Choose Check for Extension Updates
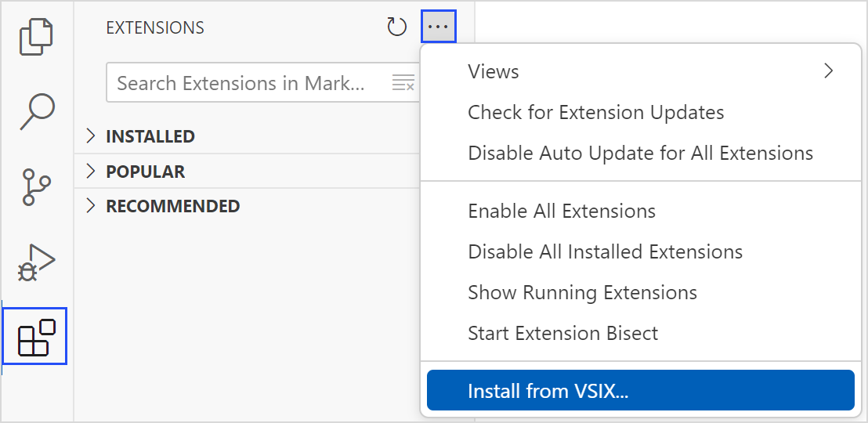This screenshot has height=423, width=868. [595, 112]
